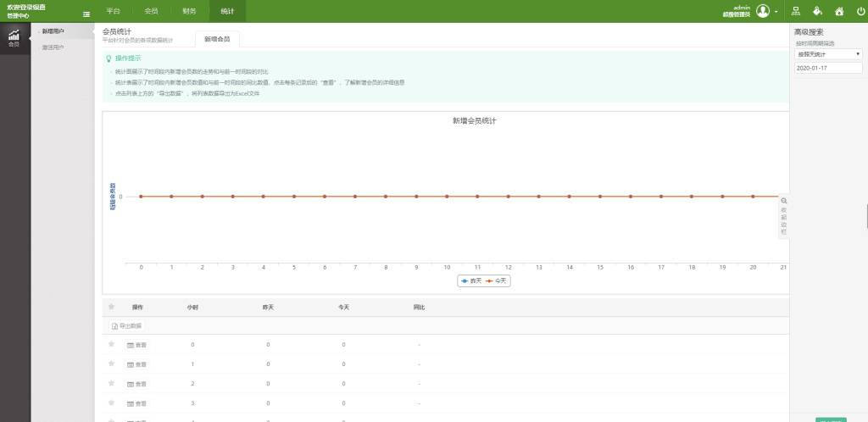Click the 导出数据 export button
This screenshot has width=868, height=422.
click(x=127, y=325)
